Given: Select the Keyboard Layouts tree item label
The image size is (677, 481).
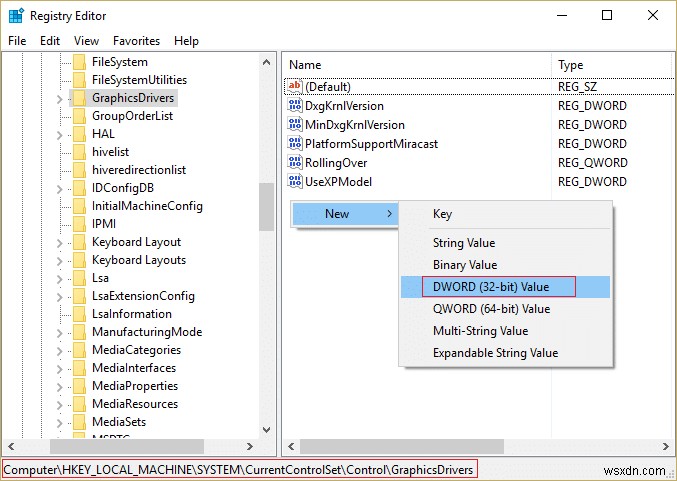Looking at the screenshot, I should [x=139, y=260].
